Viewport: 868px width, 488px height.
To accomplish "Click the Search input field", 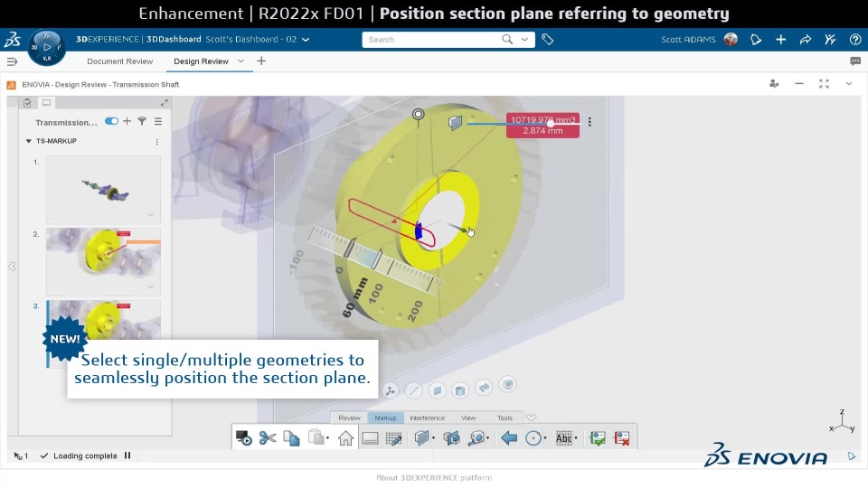I will (432, 39).
